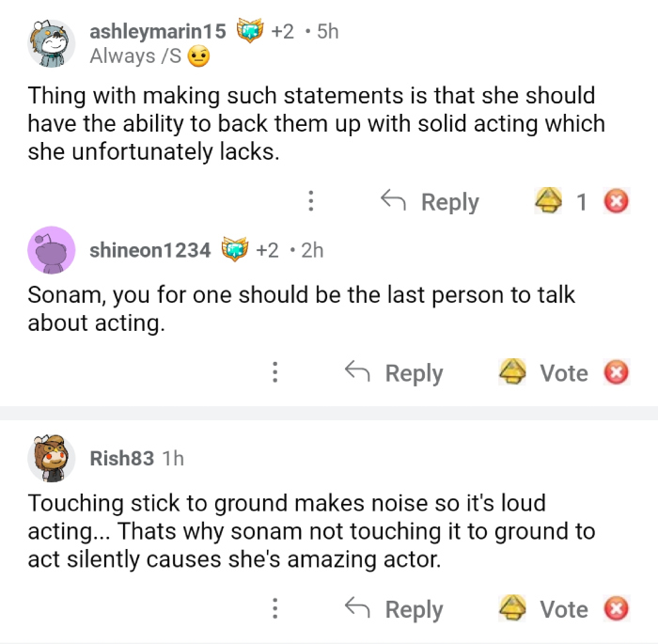The height and width of the screenshot is (644, 658).
Task: Click the Rish83 username
Action: pos(121,459)
